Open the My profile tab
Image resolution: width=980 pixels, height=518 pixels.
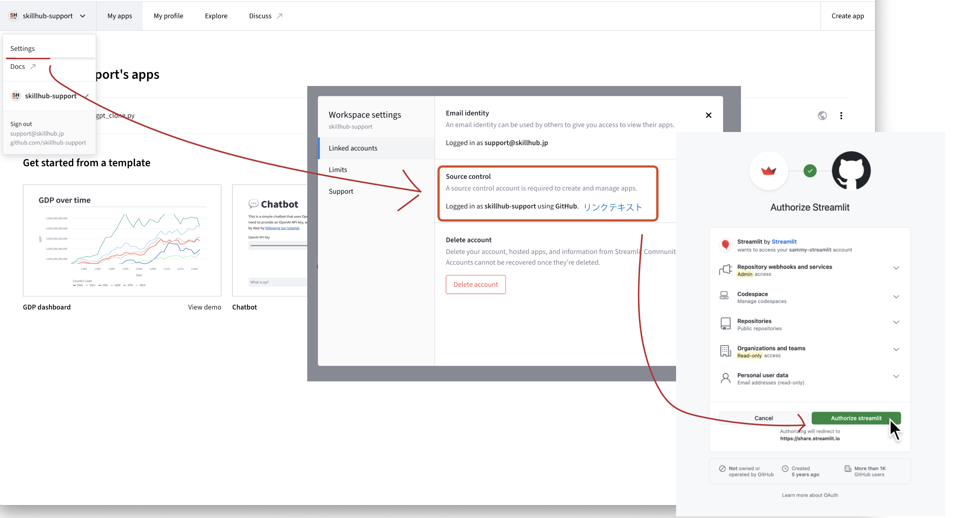click(168, 16)
